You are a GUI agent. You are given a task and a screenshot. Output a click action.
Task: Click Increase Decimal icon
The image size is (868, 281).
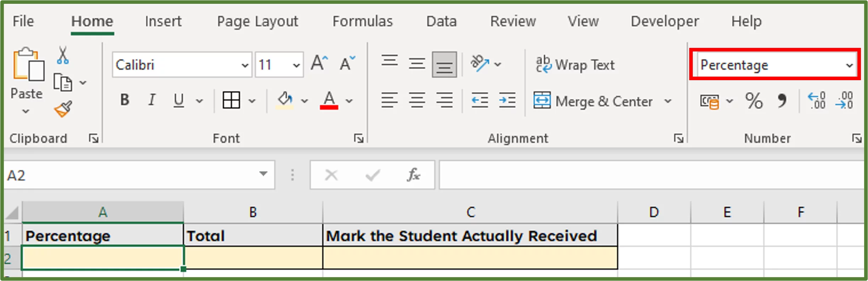click(x=817, y=101)
